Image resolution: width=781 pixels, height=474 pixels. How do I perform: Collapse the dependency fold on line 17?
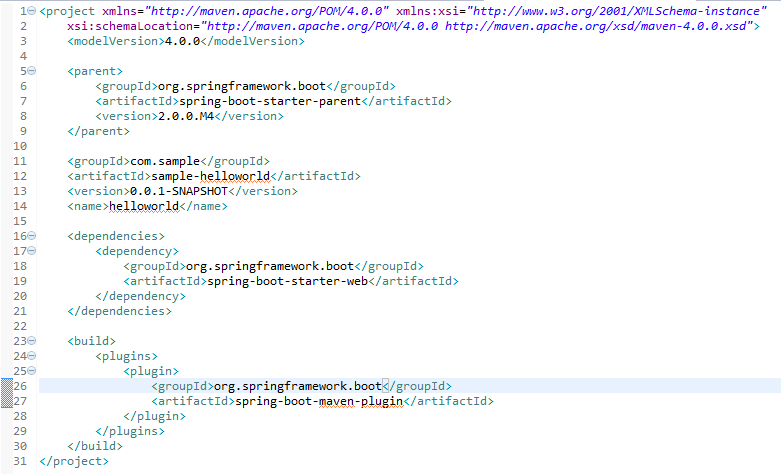(x=31, y=250)
